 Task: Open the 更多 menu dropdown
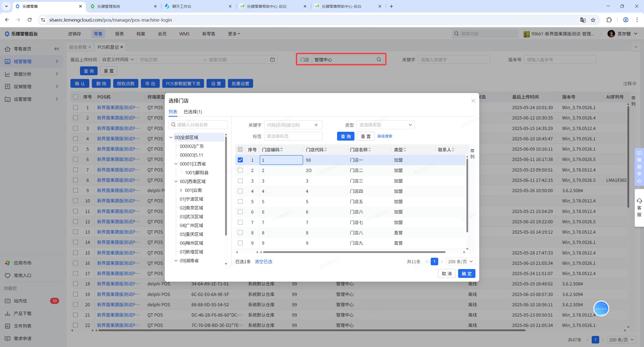[x=234, y=34]
